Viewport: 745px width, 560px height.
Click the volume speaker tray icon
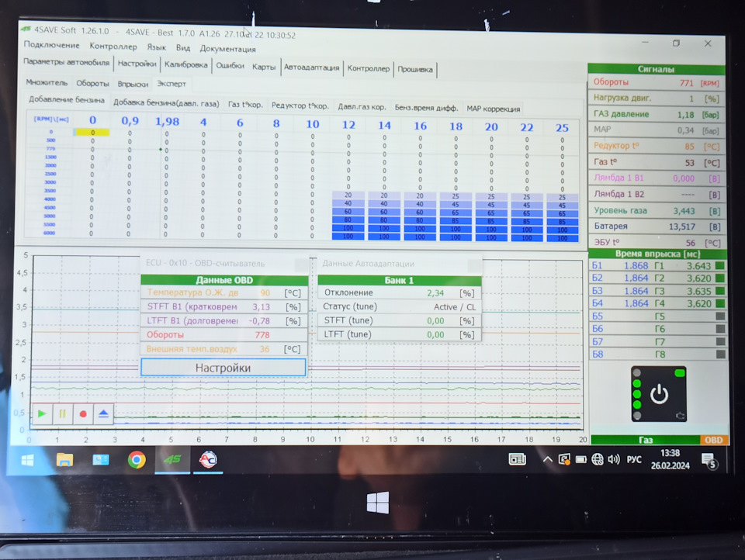click(613, 459)
